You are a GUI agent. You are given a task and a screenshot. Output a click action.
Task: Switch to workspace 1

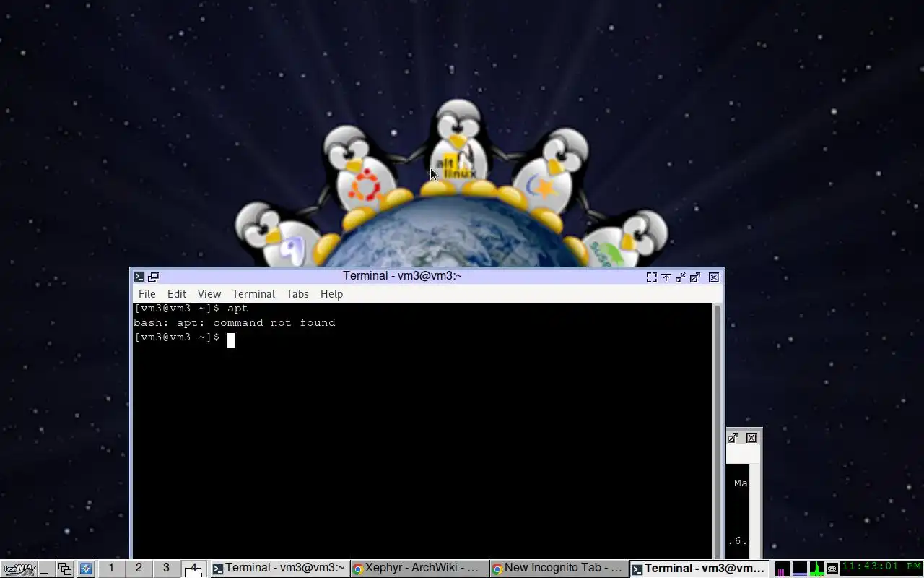point(111,568)
